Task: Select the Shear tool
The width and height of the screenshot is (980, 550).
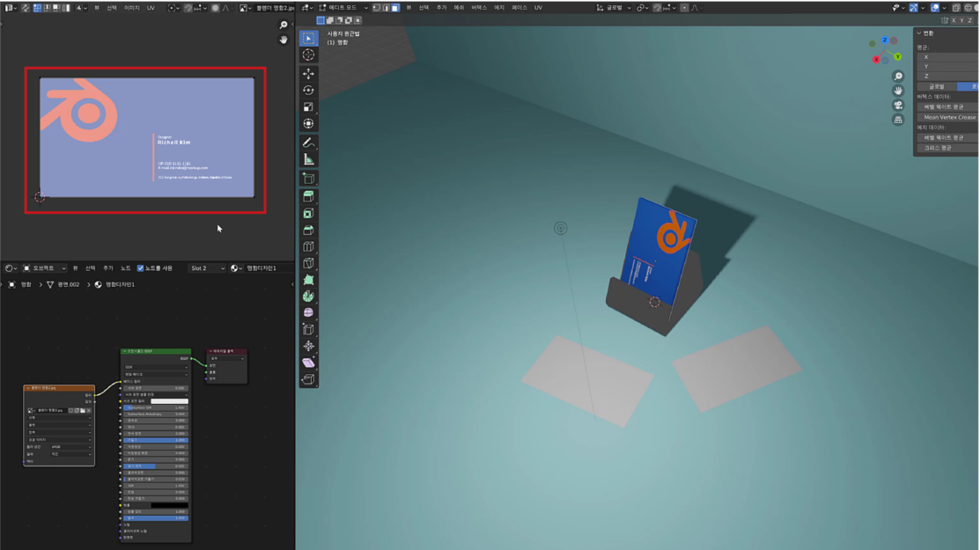Action: [308, 363]
